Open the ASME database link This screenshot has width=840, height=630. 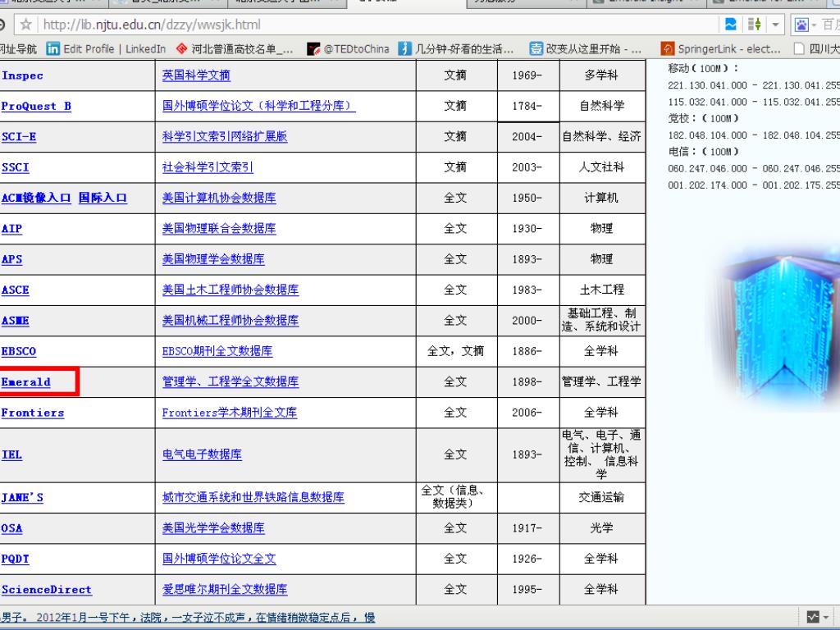15,321
